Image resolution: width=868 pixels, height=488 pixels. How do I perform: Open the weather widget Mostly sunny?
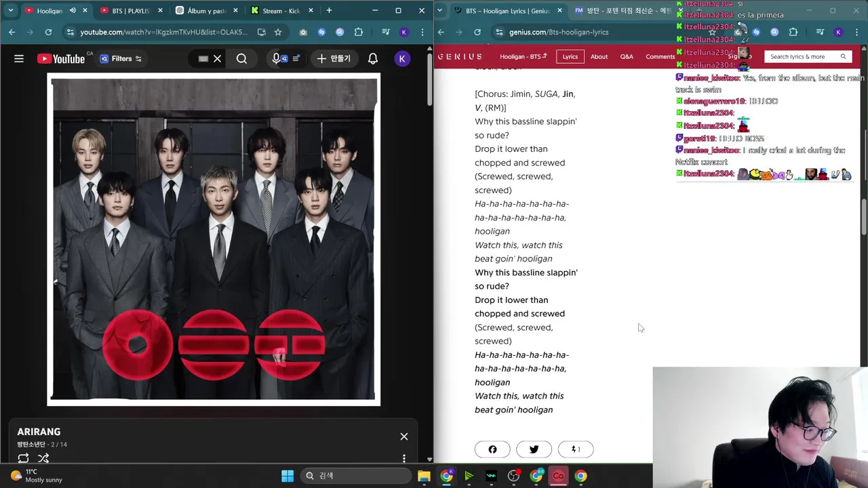click(37, 476)
